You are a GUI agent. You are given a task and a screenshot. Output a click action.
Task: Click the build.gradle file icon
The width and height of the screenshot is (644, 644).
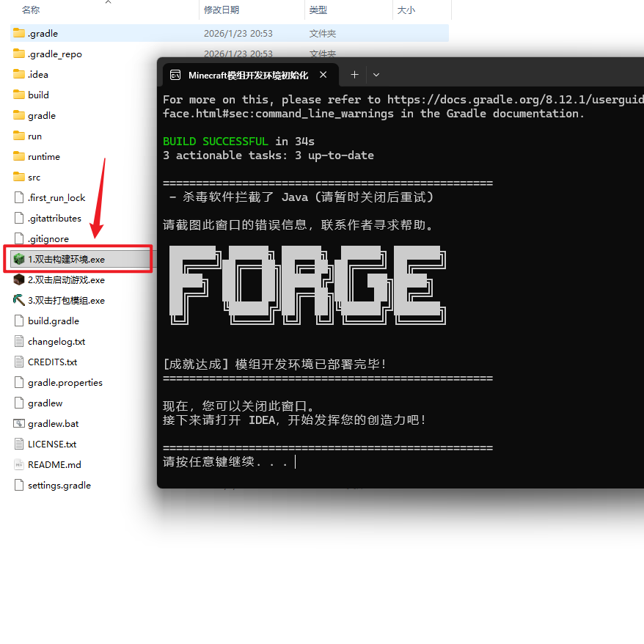(x=19, y=321)
